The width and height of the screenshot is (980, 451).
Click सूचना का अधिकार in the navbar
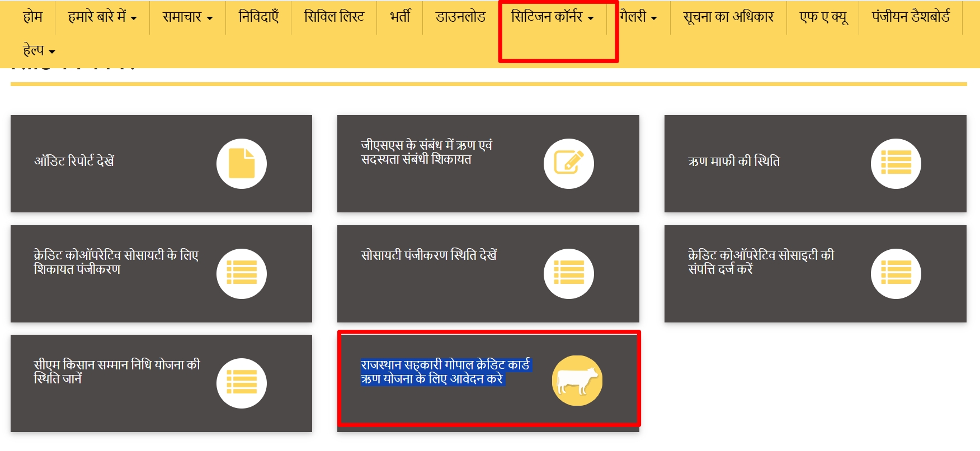pyautogui.click(x=728, y=17)
